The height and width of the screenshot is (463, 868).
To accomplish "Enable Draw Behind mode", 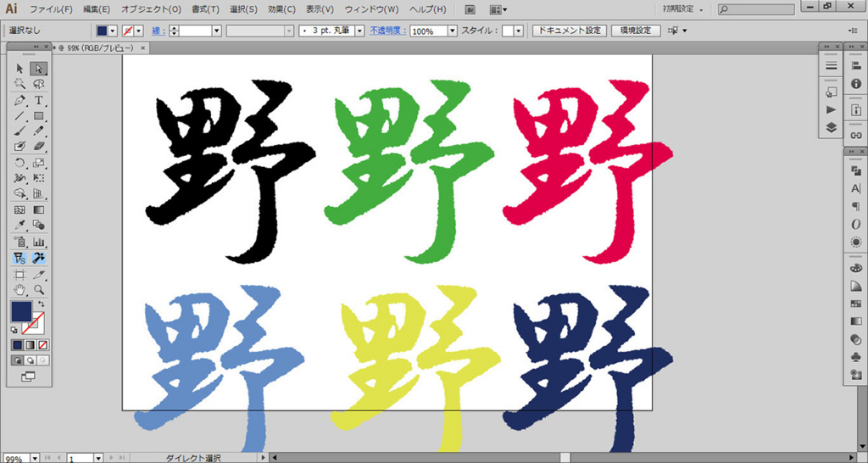I will tap(31, 360).
